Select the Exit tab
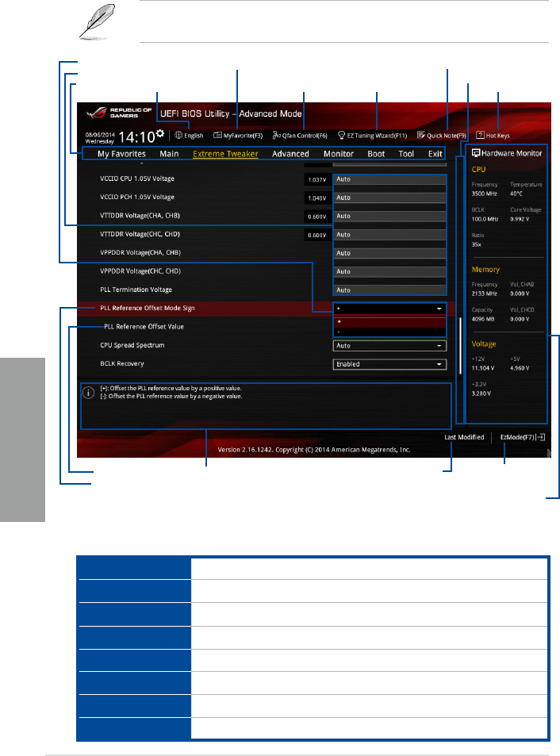 tap(435, 154)
